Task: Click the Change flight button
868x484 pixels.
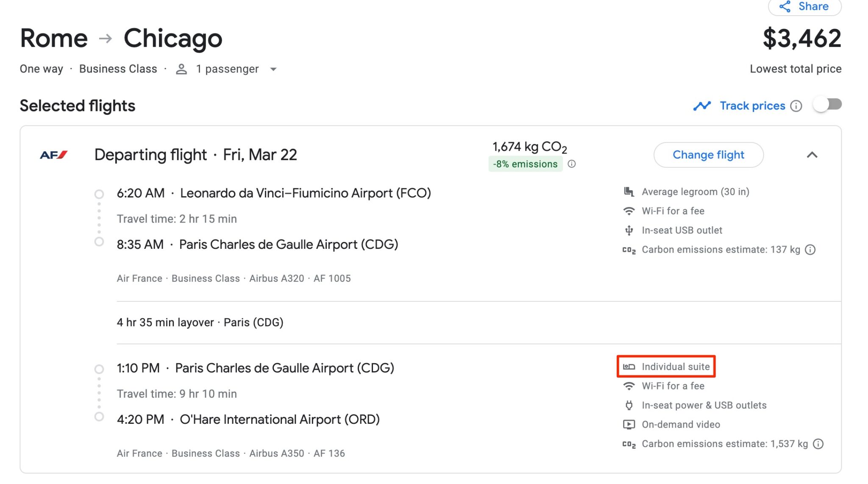Action: [x=708, y=155]
